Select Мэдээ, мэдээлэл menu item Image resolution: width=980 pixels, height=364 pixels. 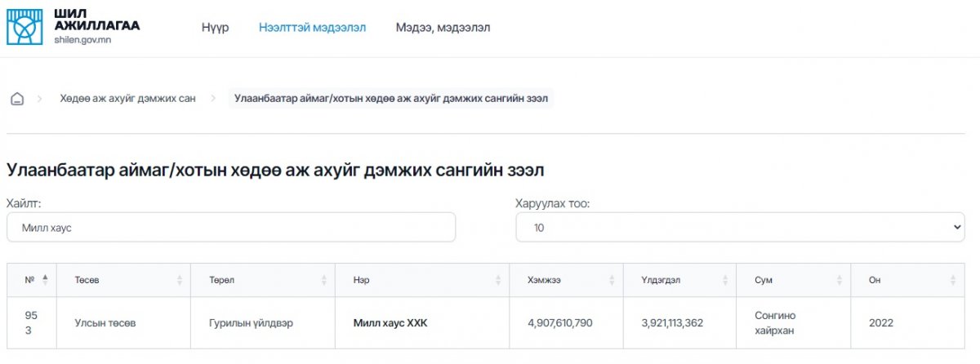[443, 27]
